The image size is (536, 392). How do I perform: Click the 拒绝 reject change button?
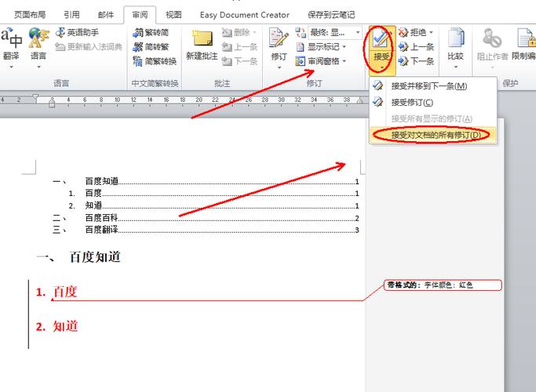(x=413, y=32)
